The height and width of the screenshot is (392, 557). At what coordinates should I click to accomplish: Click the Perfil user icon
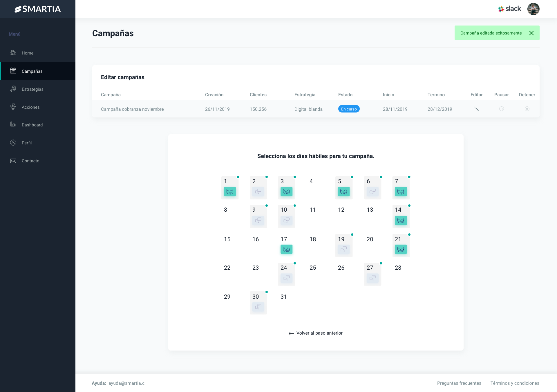[x=13, y=143]
